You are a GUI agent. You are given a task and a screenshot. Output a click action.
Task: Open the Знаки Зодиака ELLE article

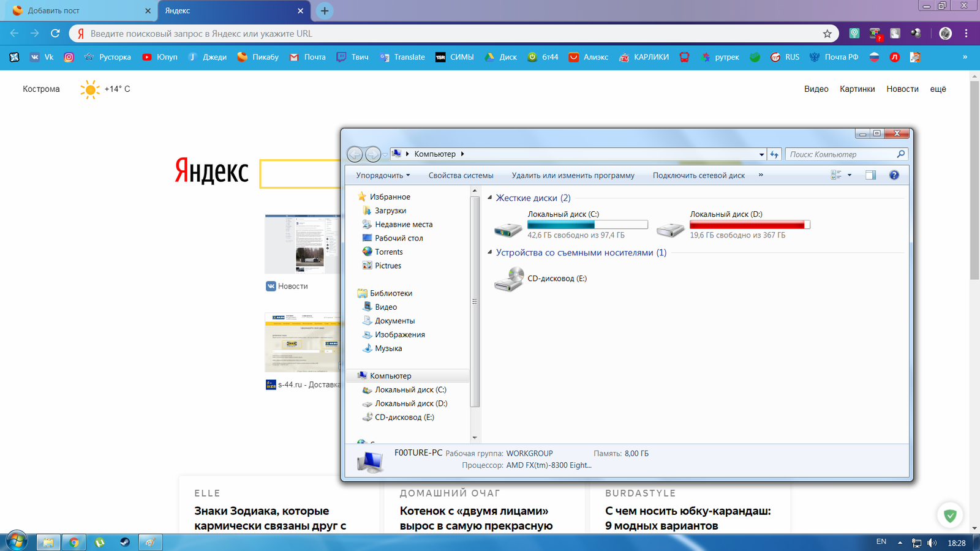point(270,518)
